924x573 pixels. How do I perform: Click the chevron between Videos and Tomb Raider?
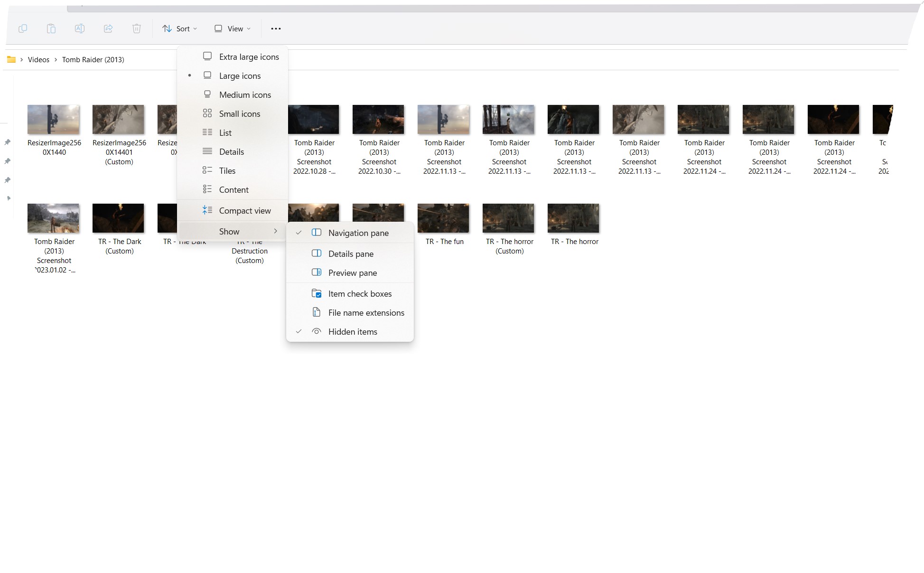pos(56,59)
